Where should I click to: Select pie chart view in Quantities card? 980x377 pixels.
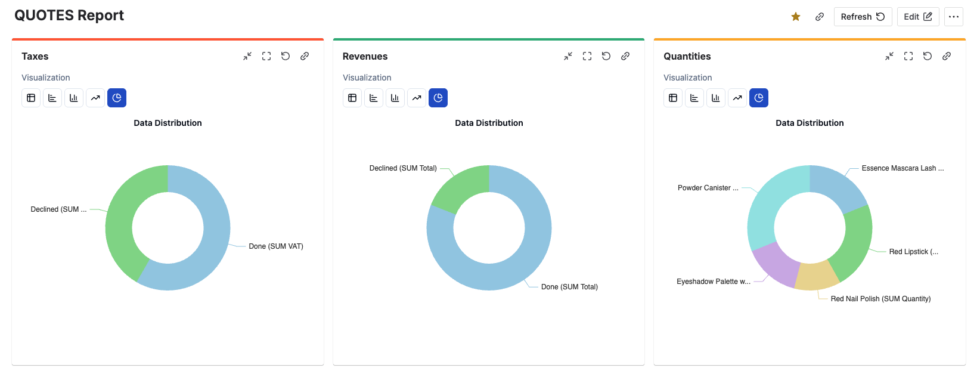(x=759, y=98)
